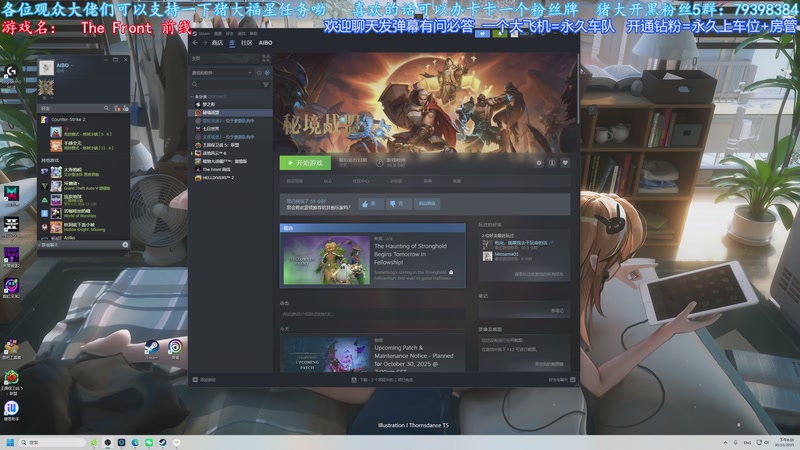Add game to favorites heart icon
Viewport: 800px width, 450px height.
pos(565,163)
